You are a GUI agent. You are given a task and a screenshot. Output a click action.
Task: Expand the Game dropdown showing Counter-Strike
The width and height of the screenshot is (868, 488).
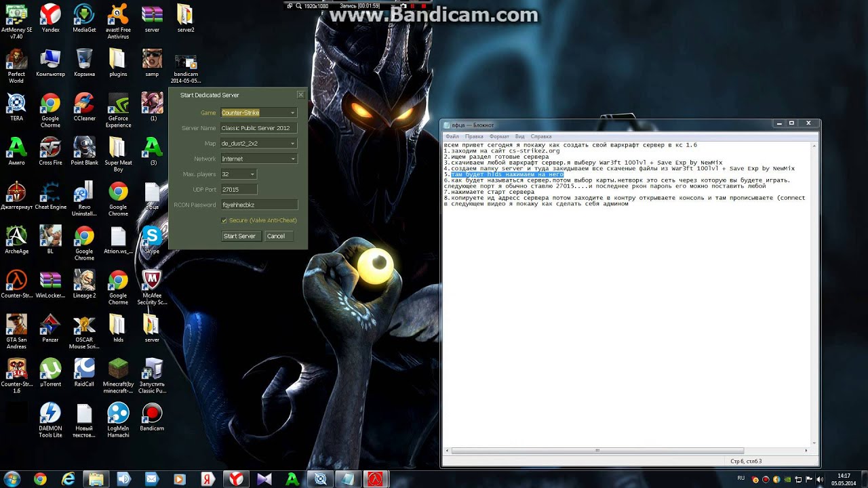[292, 113]
